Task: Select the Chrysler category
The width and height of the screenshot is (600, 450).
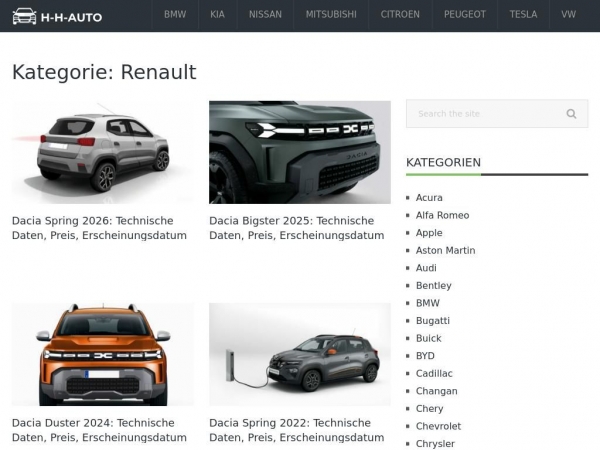Action: 435,444
